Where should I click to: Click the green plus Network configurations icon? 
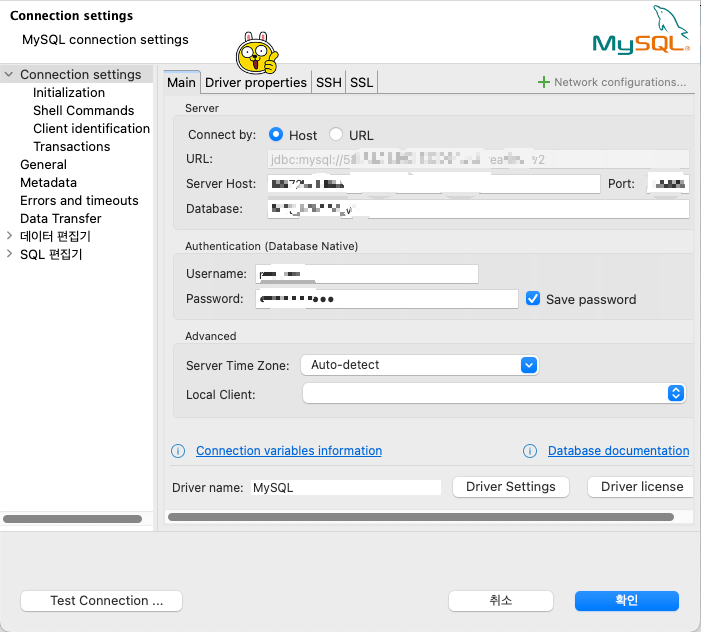pyautogui.click(x=543, y=82)
